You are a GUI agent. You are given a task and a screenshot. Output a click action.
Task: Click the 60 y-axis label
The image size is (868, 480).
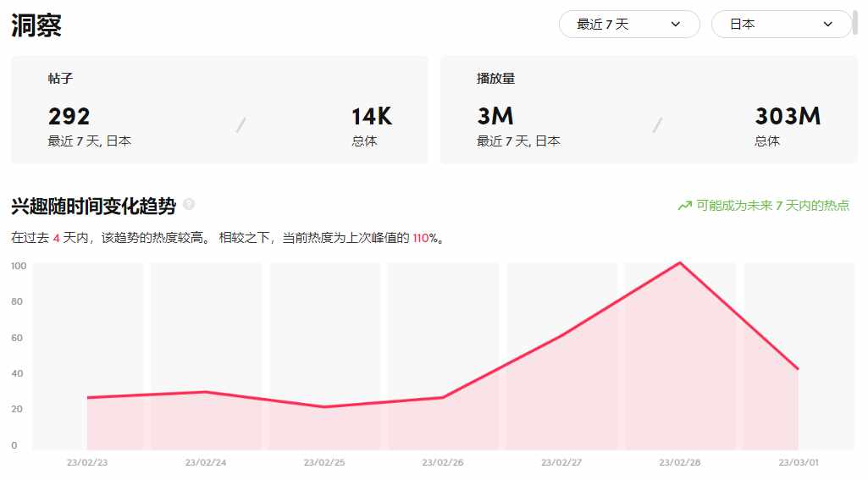[17, 338]
